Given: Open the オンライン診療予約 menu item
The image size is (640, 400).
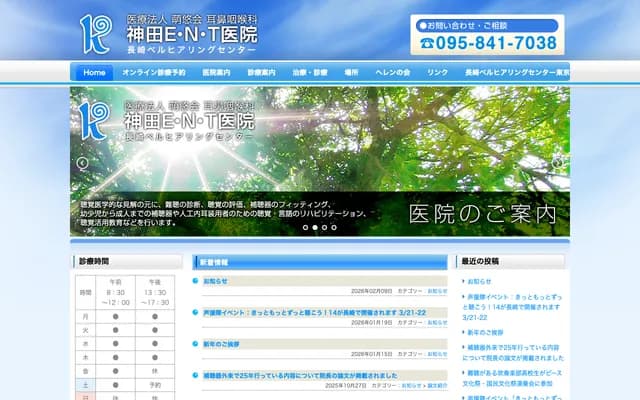Looking at the screenshot, I should click(154, 73).
